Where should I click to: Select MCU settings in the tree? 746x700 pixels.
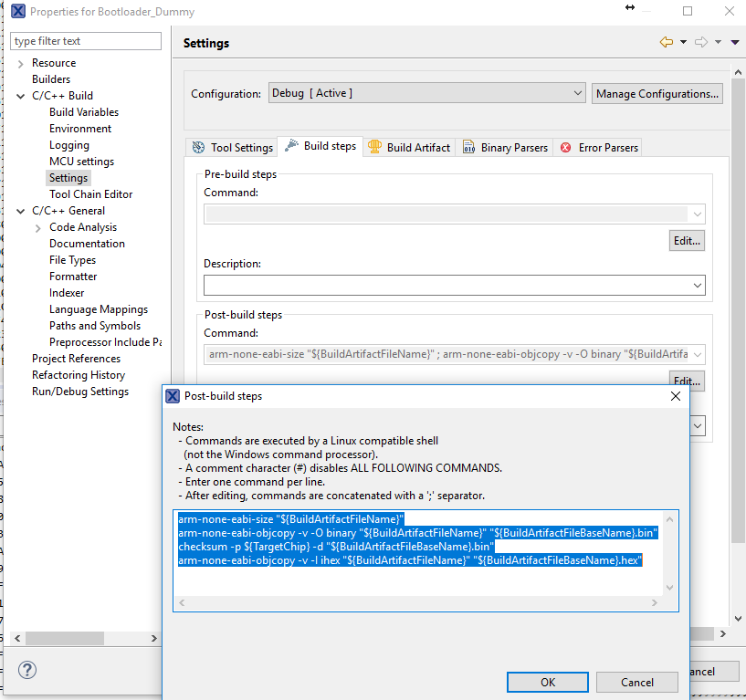pos(81,162)
